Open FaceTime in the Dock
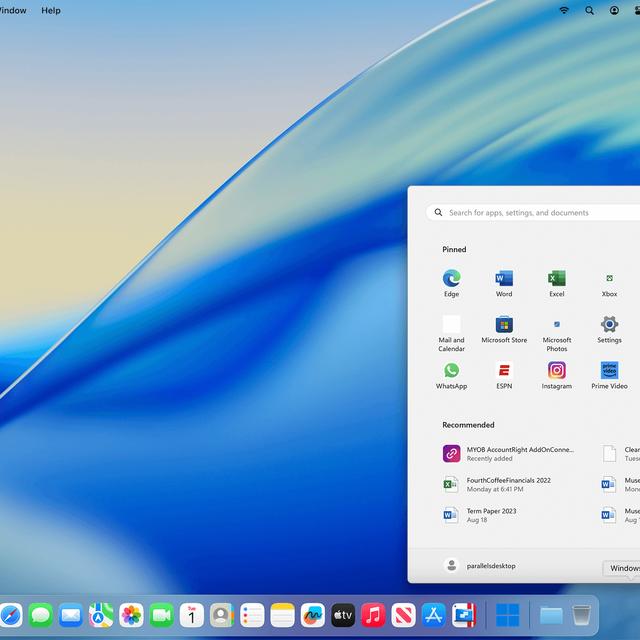 162,615
